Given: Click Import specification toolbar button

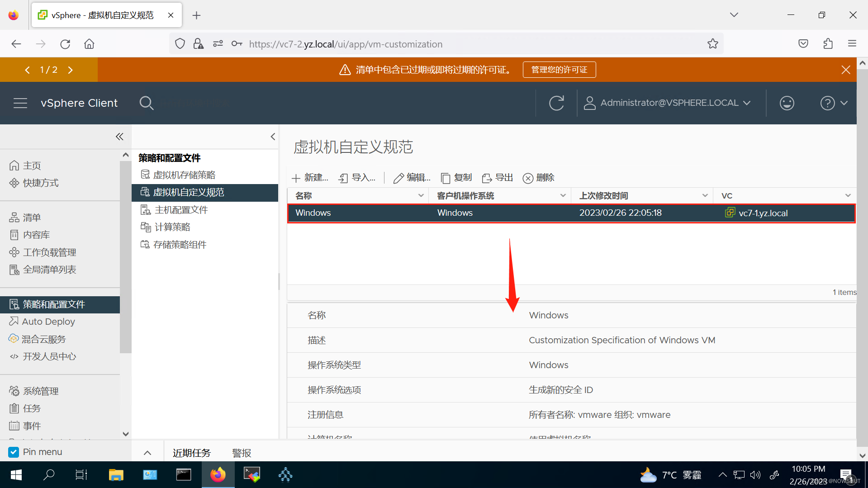Looking at the screenshot, I should point(357,178).
